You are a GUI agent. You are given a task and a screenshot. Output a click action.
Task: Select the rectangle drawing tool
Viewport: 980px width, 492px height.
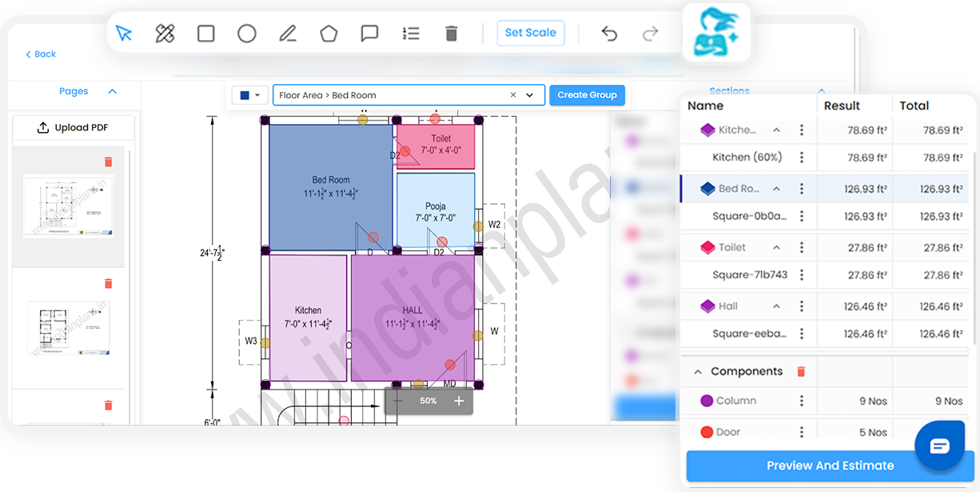[x=205, y=33]
